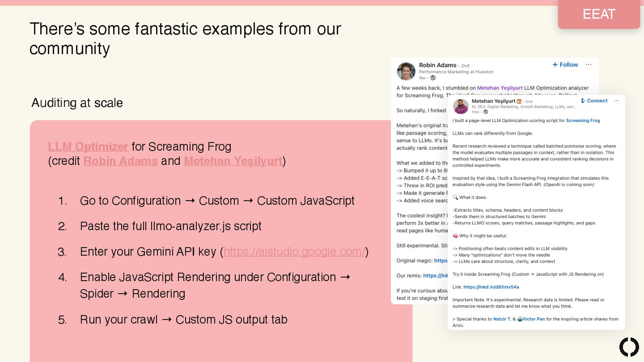Open Robin Adams' name in post header

[437, 65]
